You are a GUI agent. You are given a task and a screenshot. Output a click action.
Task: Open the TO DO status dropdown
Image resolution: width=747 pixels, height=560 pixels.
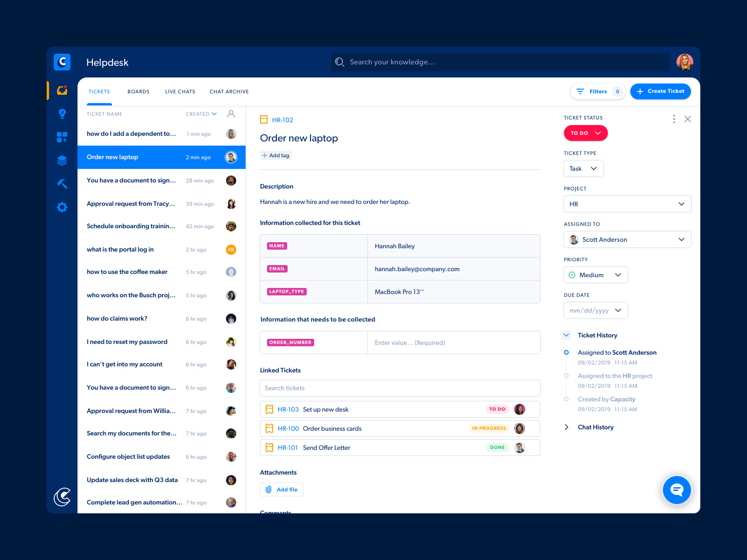point(585,133)
